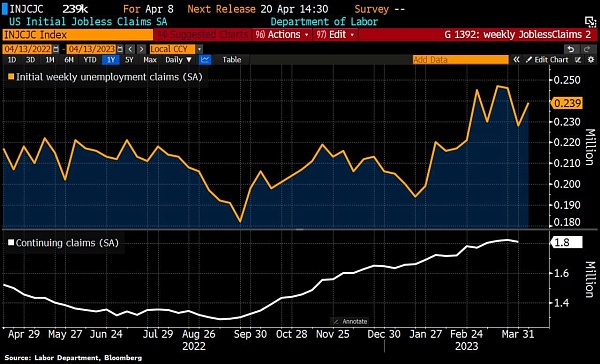Select the 1Y time range

click(111, 60)
